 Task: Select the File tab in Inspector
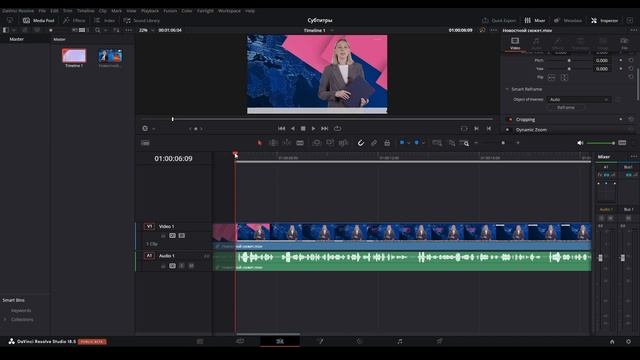(624, 43)
